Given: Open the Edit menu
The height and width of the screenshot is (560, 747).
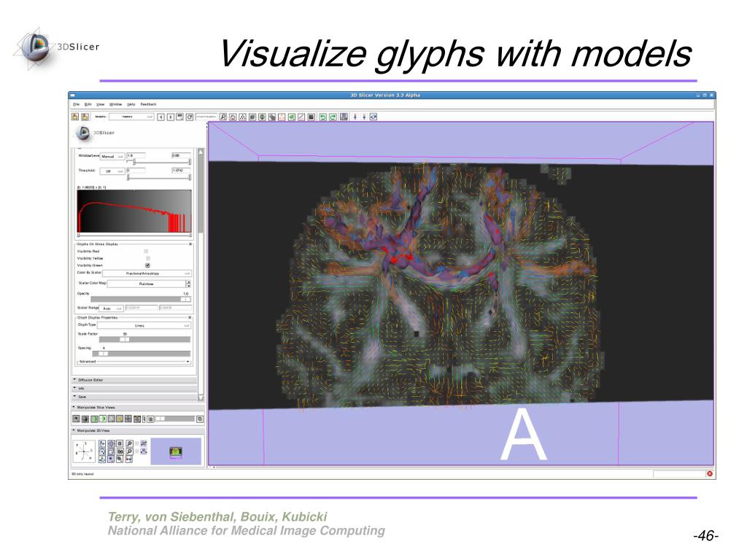Looking at the screenshot, I should [x=88, y=104].
